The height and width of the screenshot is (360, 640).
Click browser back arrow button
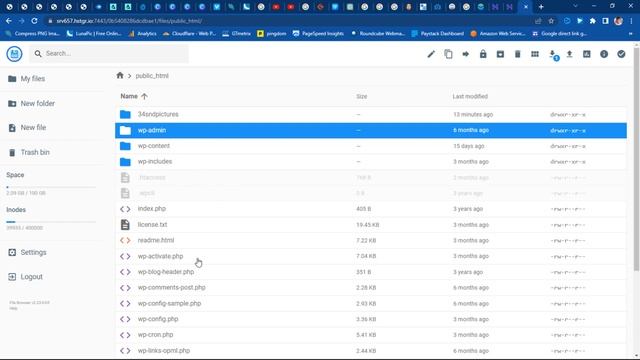pos(9,21)
